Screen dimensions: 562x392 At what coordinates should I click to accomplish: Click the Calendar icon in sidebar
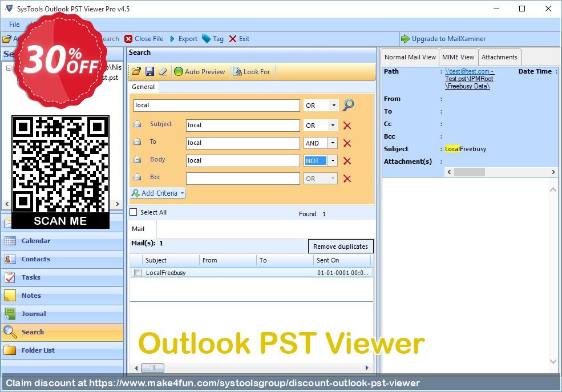[x=10, y=241]
